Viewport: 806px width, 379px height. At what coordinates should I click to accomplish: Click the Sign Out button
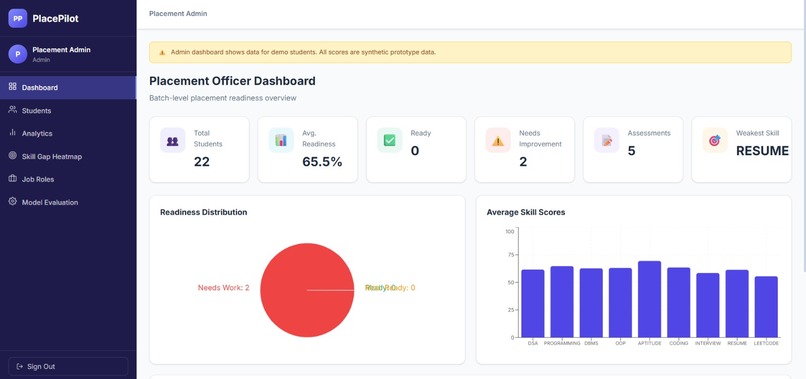click(x=68, y=367)
